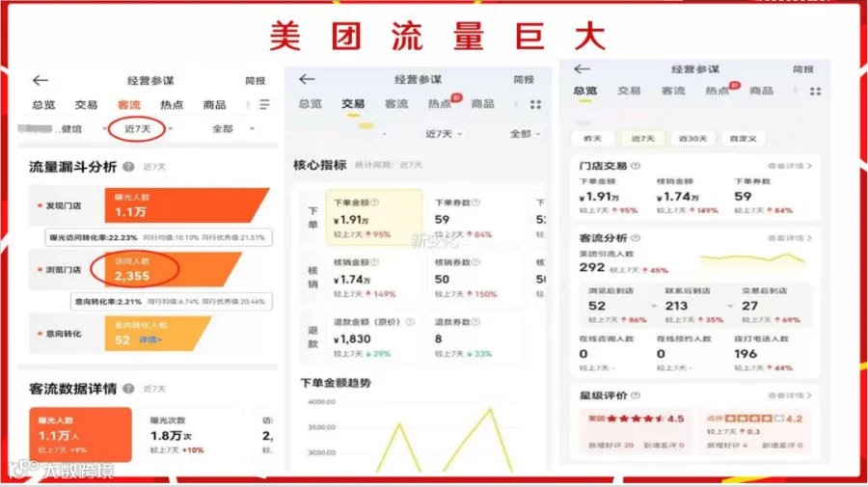This screenshot has height=487, width=868.
Task: Click the 美团 4.5 star rating card
Action: click(x=636, y=431)
